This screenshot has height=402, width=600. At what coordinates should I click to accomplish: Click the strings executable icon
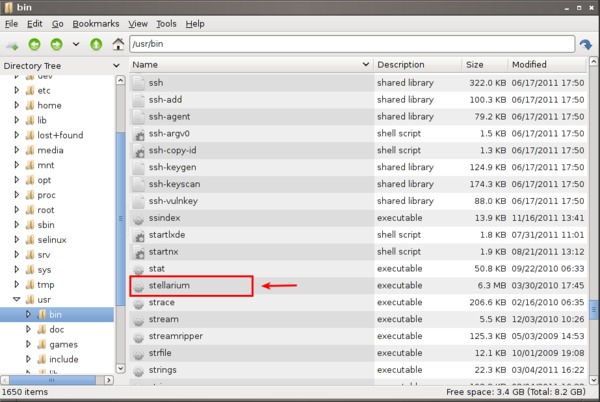(139, 370)
